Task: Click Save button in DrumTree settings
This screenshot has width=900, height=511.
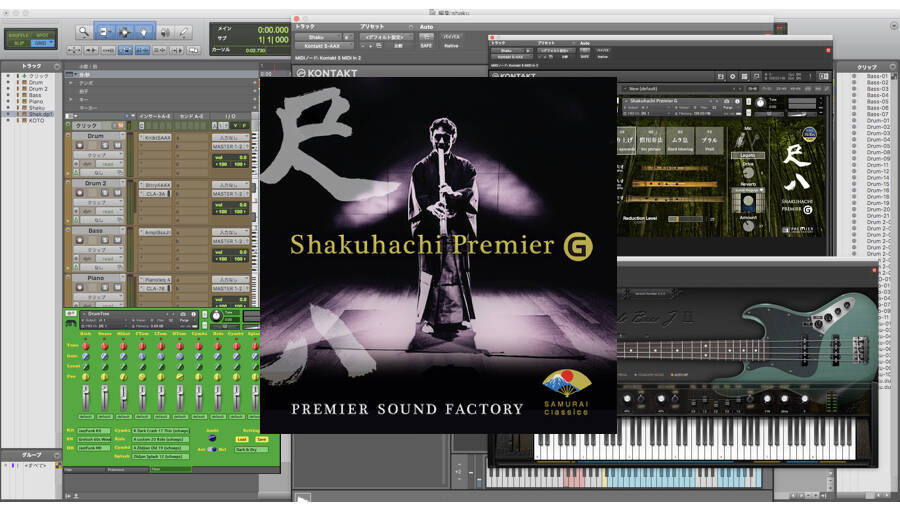Action: [x=262, y=439]
